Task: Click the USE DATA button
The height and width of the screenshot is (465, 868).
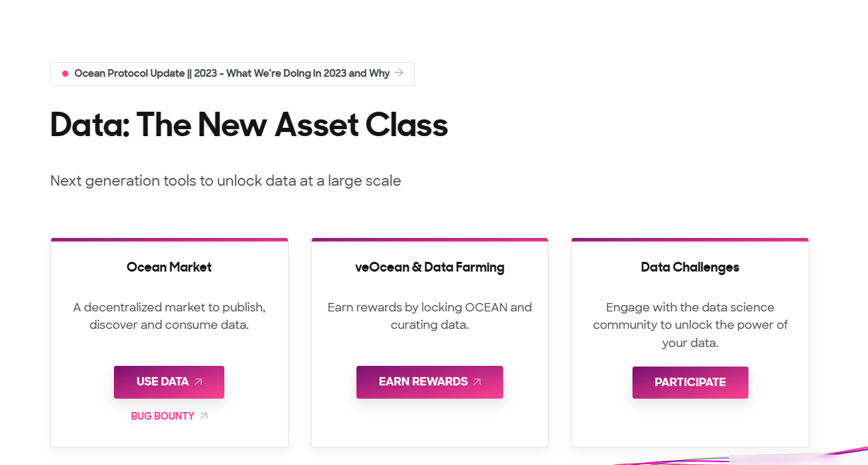Action: (169, 382)
